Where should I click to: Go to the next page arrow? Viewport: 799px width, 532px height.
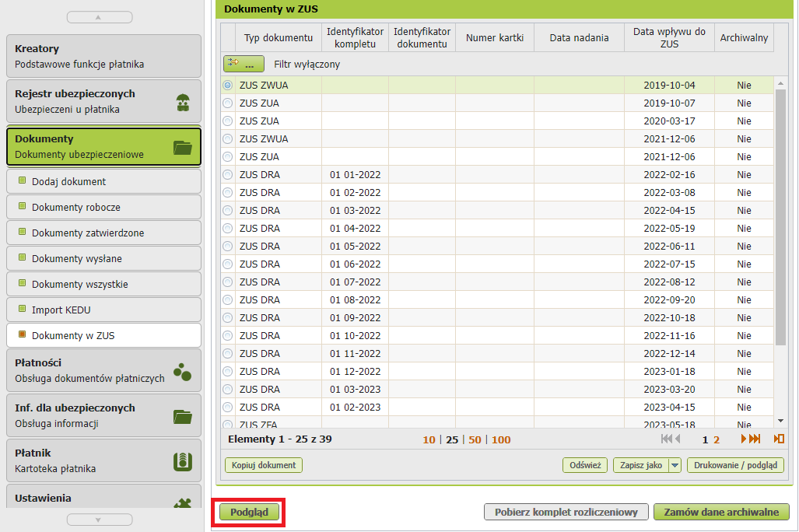tap(744, 439)
